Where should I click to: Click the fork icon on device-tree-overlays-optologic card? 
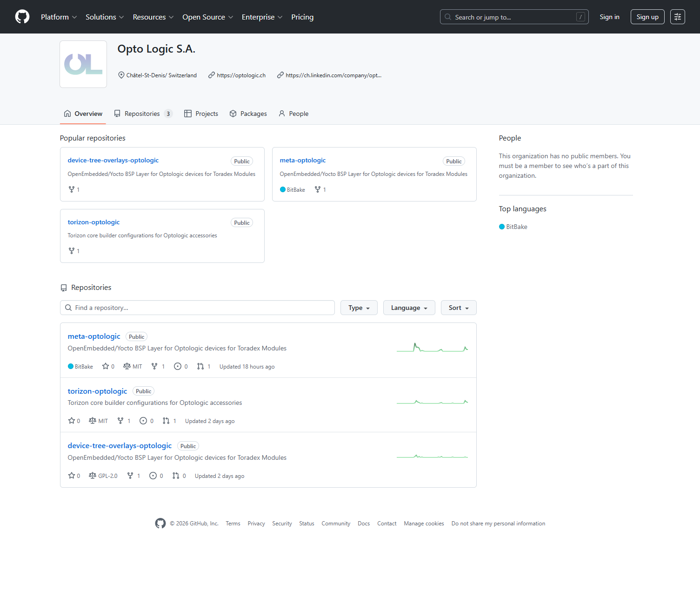click(x=72, y=189)
